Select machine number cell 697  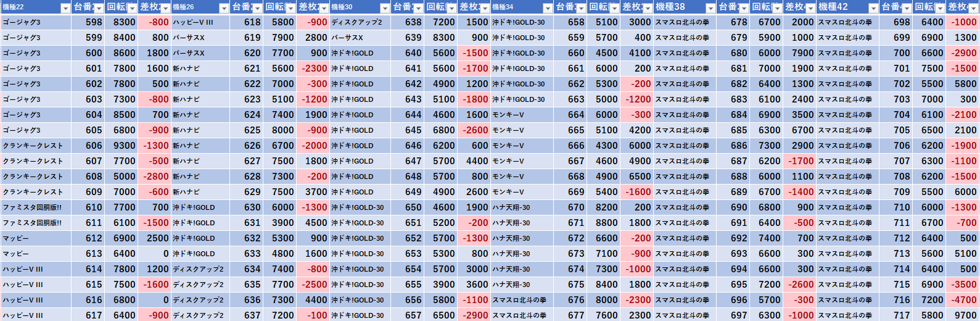(x=733, y=315)
